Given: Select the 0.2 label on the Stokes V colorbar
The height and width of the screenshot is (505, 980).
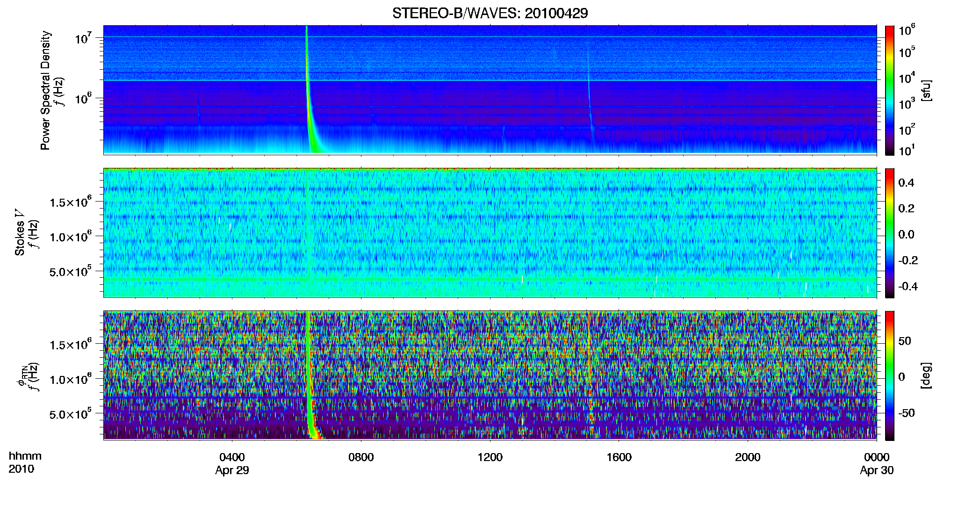Looking at the screenshot, I should [x=906, y=209].
